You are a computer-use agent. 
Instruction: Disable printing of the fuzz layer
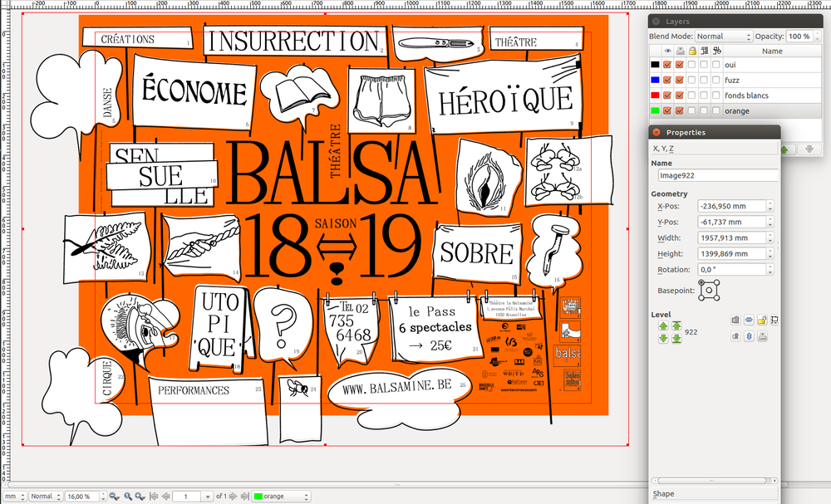point(680,80)
